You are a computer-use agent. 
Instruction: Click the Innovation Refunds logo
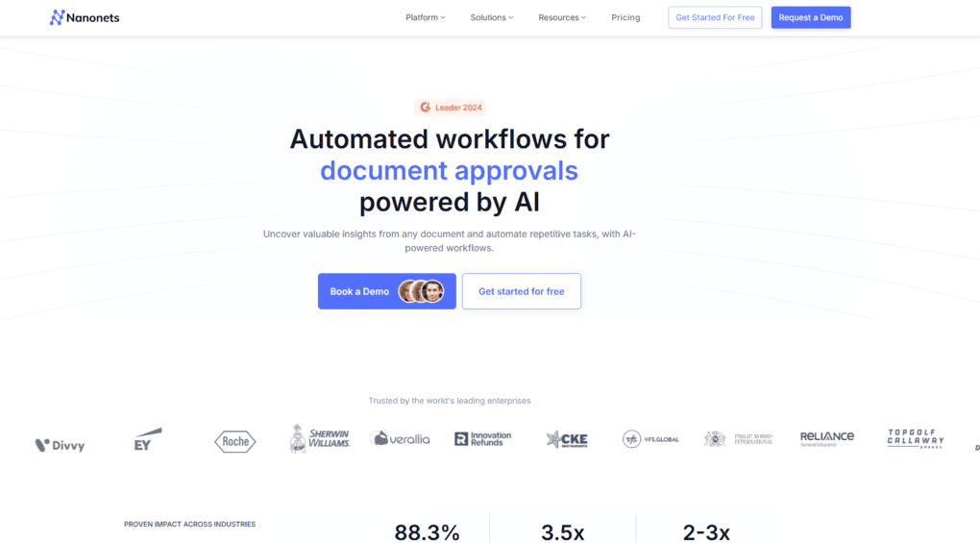coord(482,438)
